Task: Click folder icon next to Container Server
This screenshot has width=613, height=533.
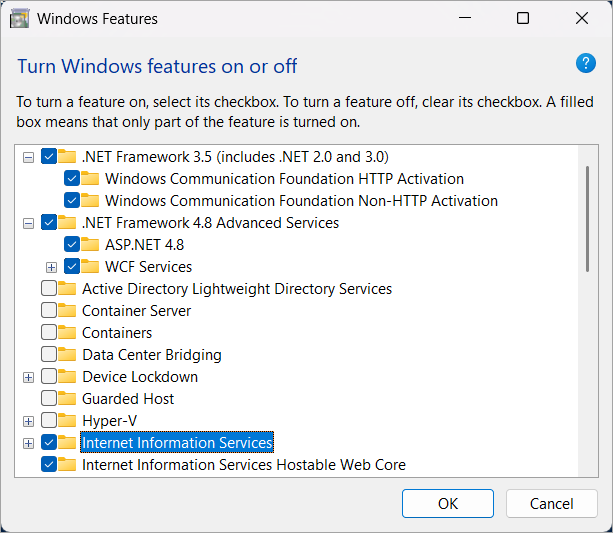Action: [67, 310]
